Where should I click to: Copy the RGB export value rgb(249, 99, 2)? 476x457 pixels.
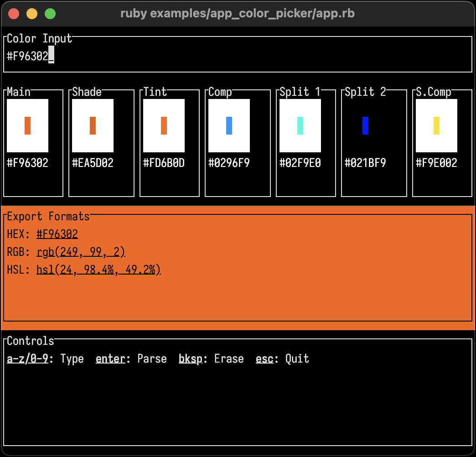point(81,252)
